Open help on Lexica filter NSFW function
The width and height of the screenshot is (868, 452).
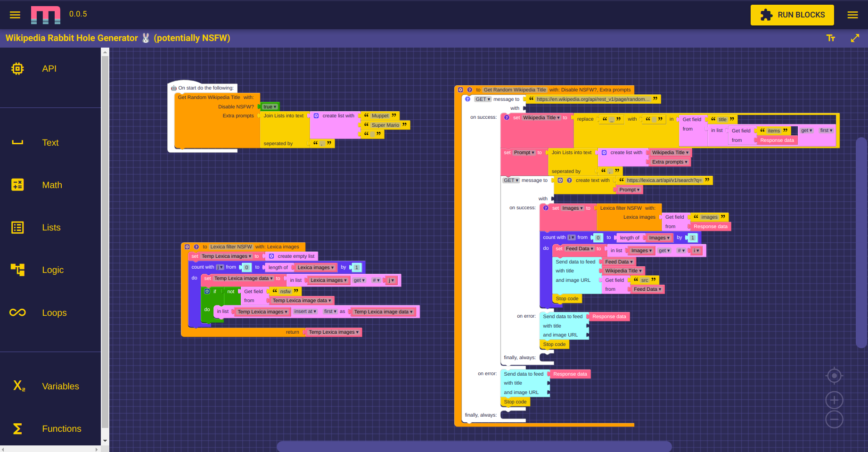pyautogui.click(x=196, y=247)
